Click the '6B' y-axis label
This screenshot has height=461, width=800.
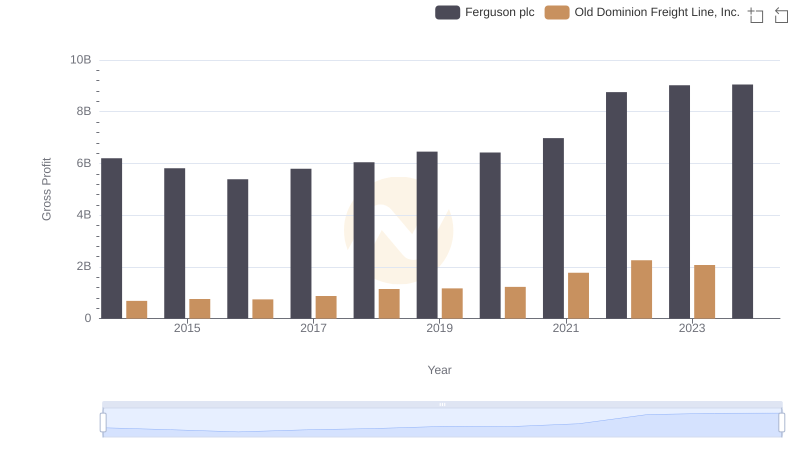(84, 163)
